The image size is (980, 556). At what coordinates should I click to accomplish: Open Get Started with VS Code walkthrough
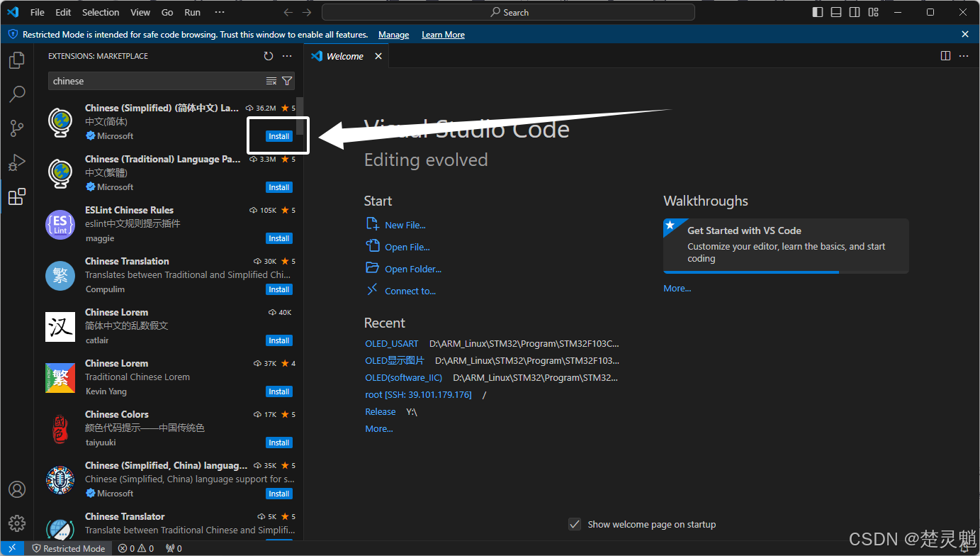point(786,245)
